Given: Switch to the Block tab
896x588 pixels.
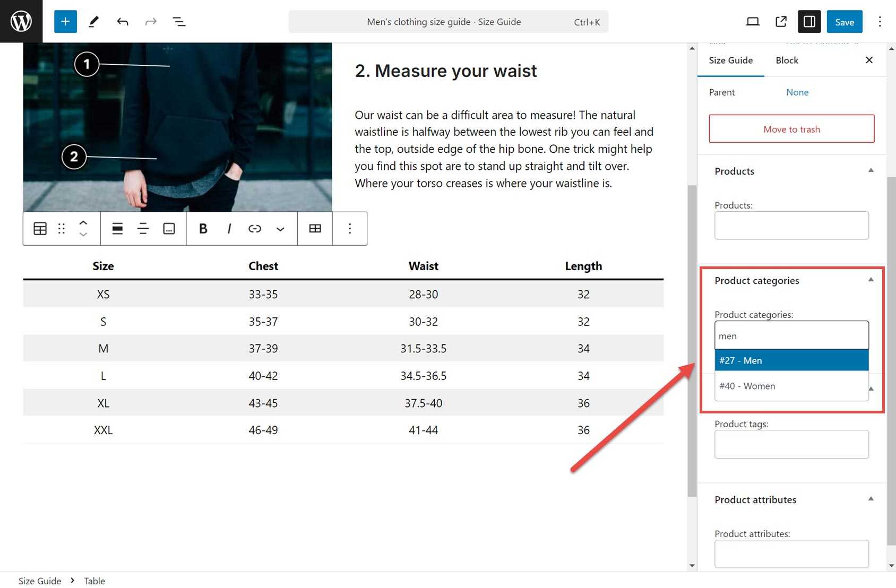Looking at the screenshot, I should [787, 60].
